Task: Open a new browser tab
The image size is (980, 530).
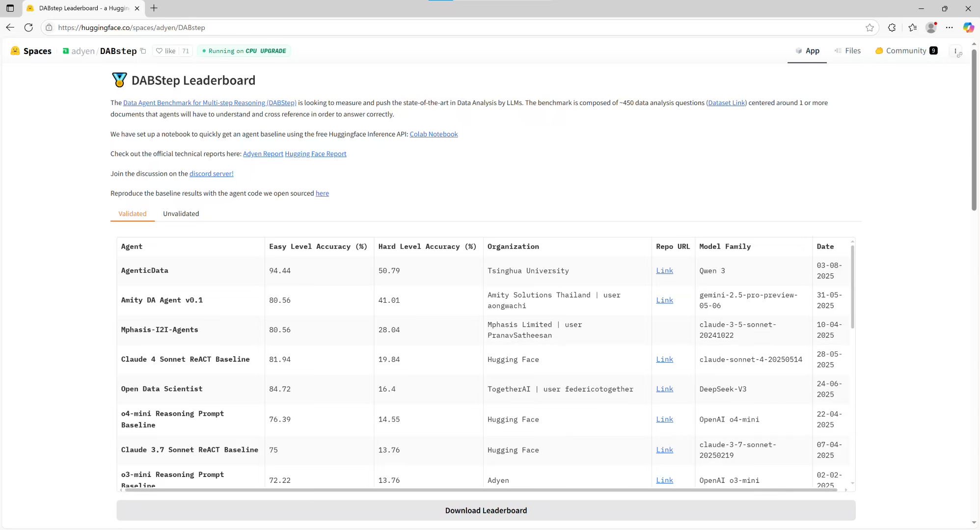Action: (x=154, y=8)
